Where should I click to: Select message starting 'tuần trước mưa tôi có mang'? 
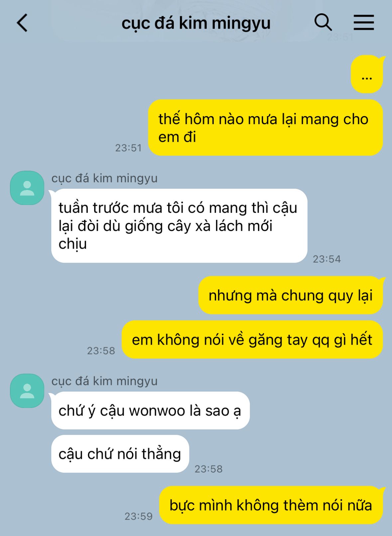coord(179,226)
